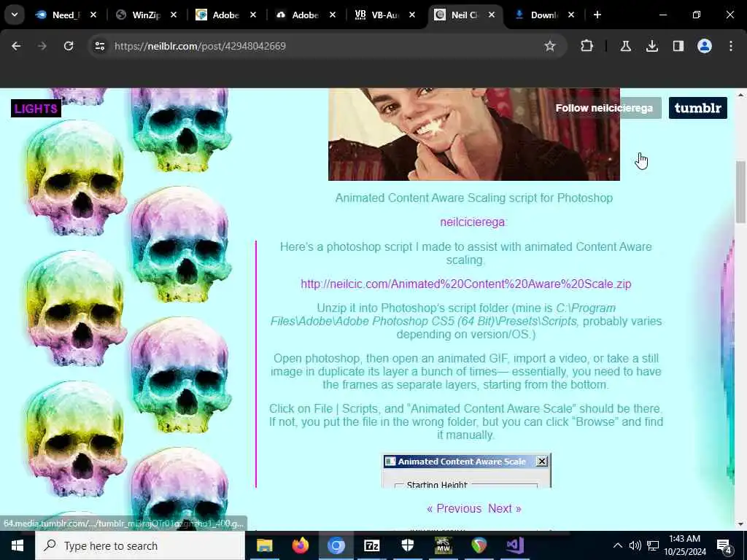Open 7-Zip from the taskbar
This screenshot has height=560, width=747.
[371, 545]
